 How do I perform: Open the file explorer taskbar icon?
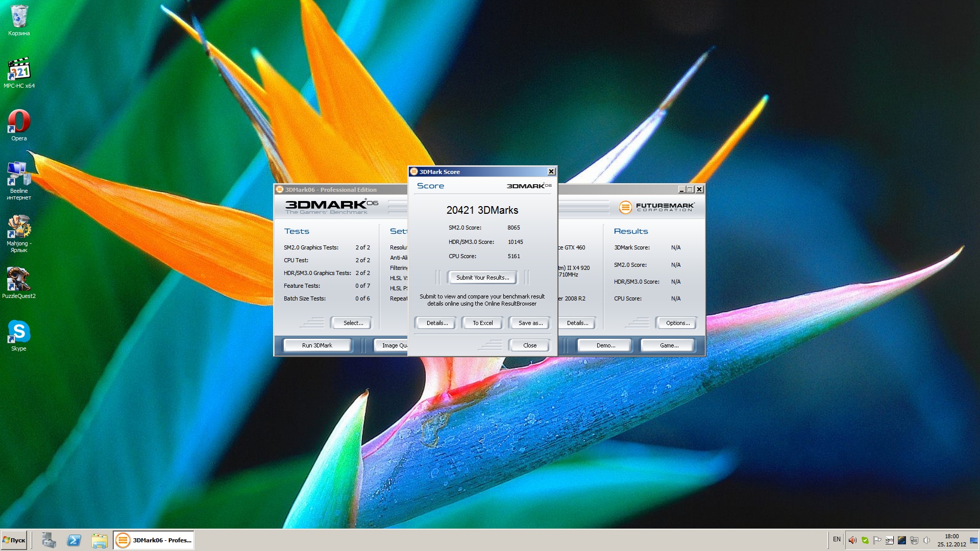[100, 540]
